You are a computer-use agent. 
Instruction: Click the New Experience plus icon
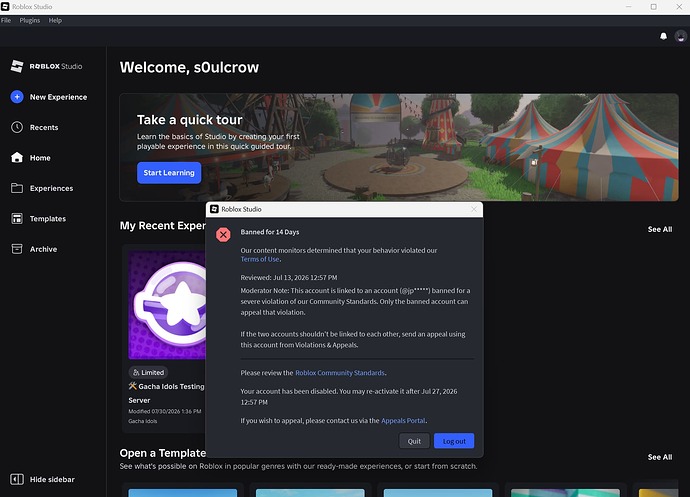[x=17, y=97]
